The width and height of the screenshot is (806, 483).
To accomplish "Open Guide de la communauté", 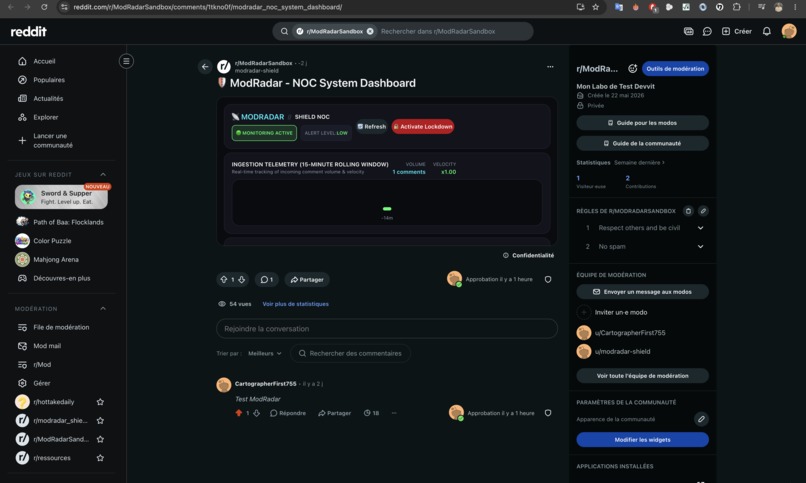I will pos(643,143).
